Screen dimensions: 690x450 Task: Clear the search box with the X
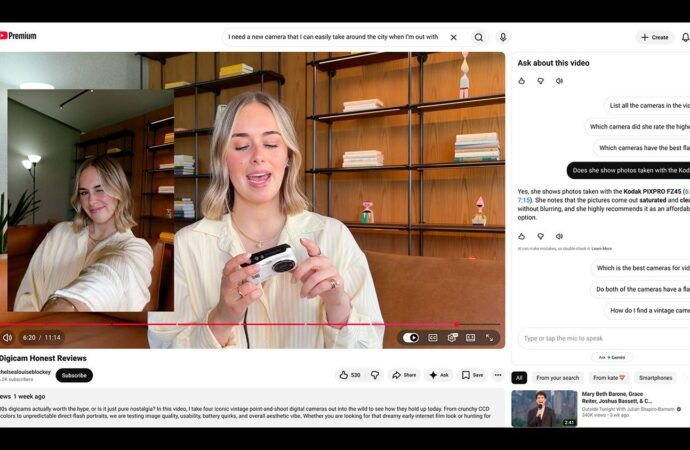(x=454, y=37)
